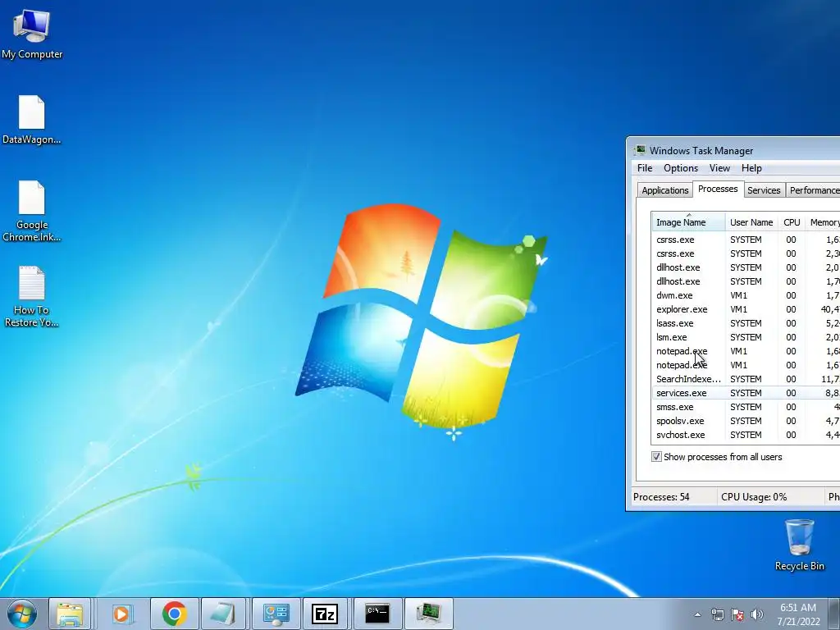Switch to the Performance tab
840x630 pixels.
(x=813, y=190)
